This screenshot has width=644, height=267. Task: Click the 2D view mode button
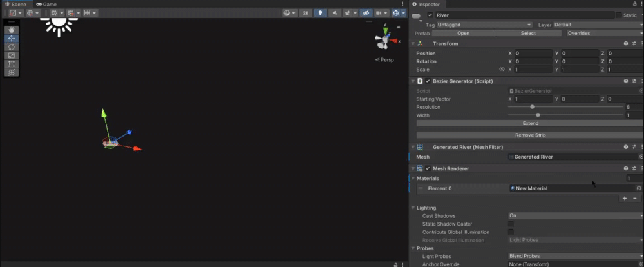pyautogui.click(x=306, y=13)
